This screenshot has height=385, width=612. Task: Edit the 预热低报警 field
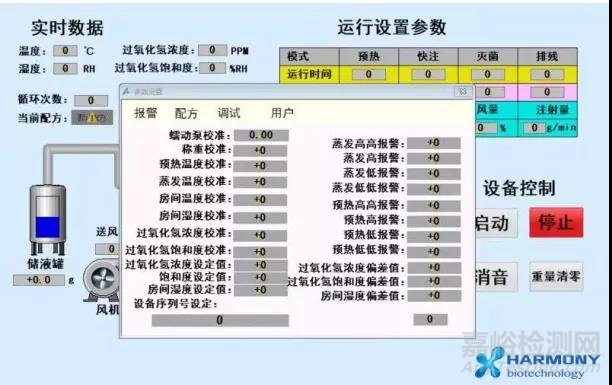(x=434, y=237)
